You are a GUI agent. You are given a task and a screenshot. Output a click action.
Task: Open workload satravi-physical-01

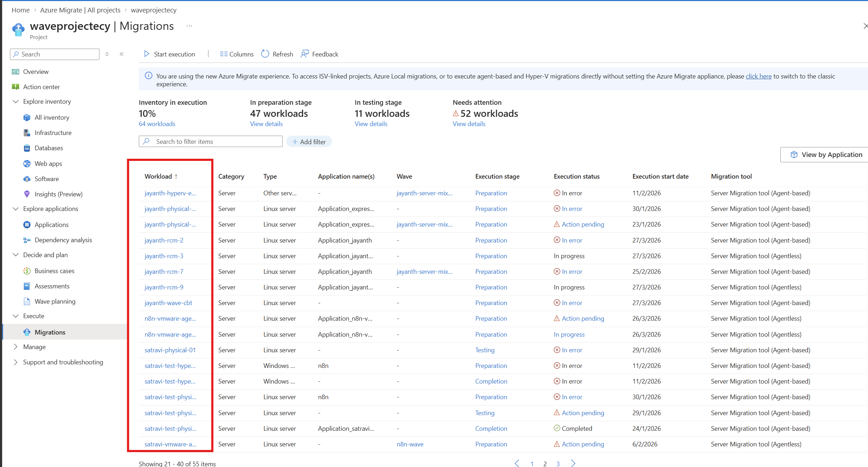click(170, 350)
